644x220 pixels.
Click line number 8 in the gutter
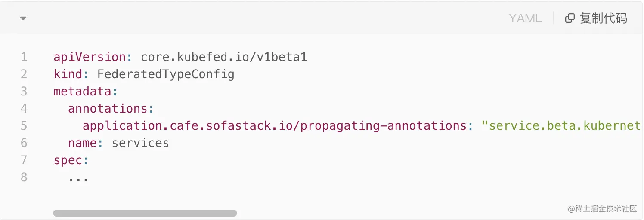(24, 177)
